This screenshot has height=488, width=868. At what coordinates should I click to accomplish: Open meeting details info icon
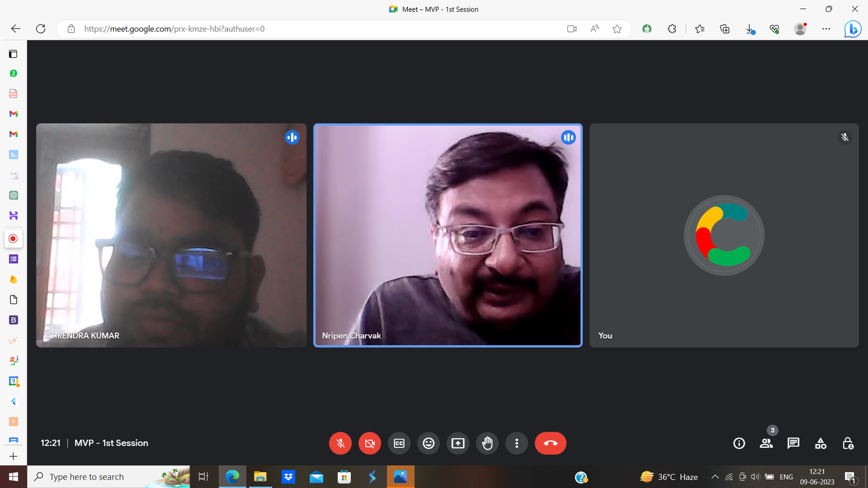pyautogui.click(x=739, y=443)
